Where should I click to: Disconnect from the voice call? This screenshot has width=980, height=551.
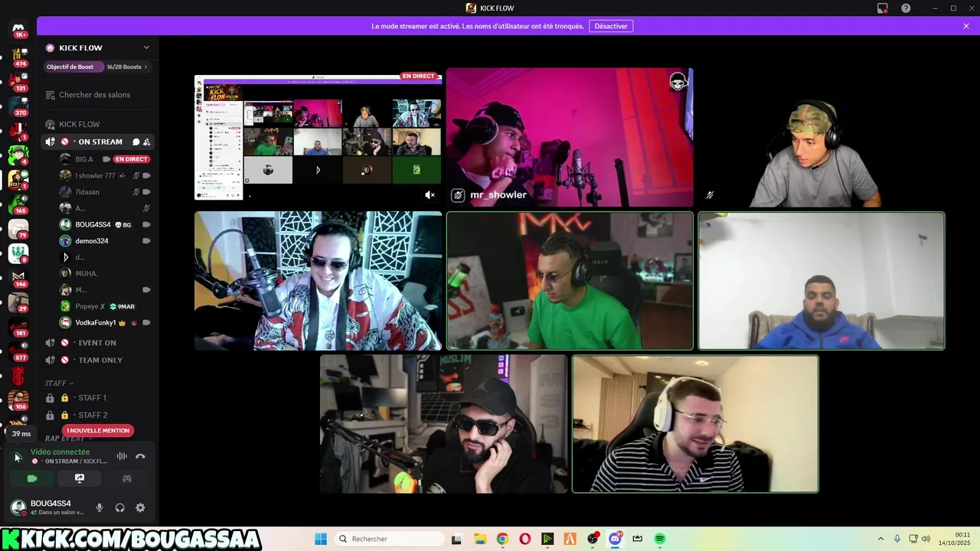(x=140, y=456)
